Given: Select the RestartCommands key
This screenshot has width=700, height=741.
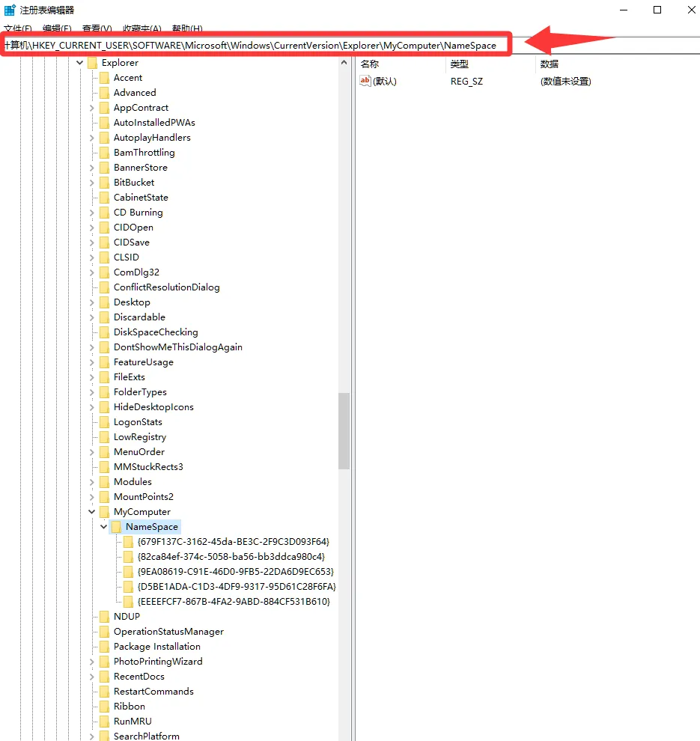Looking at the screenshot, I should pos(153,692).
